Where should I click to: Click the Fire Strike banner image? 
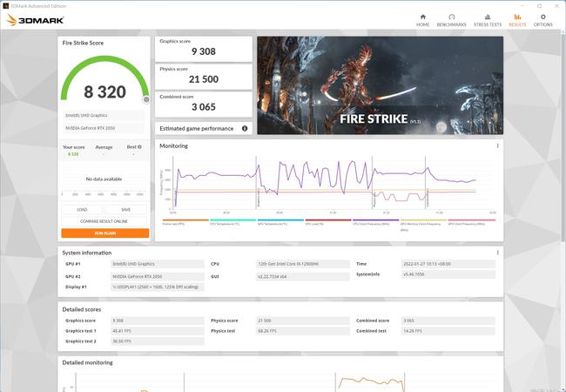(381, 85)
